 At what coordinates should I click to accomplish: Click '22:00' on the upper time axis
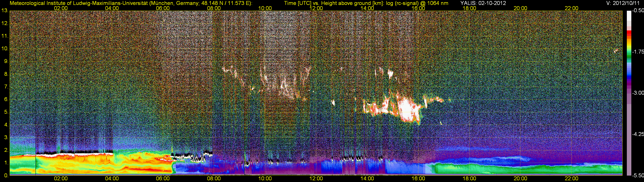571,8
